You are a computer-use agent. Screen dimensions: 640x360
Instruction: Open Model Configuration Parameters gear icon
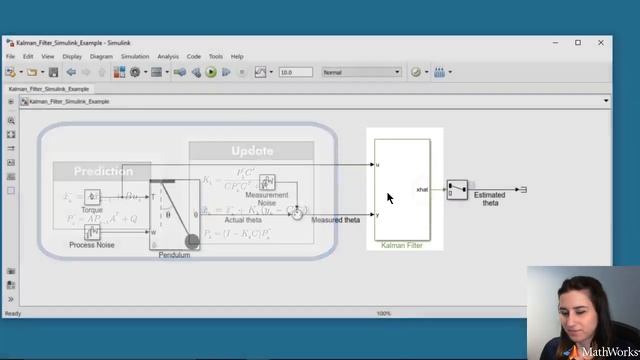pos(135,72)
